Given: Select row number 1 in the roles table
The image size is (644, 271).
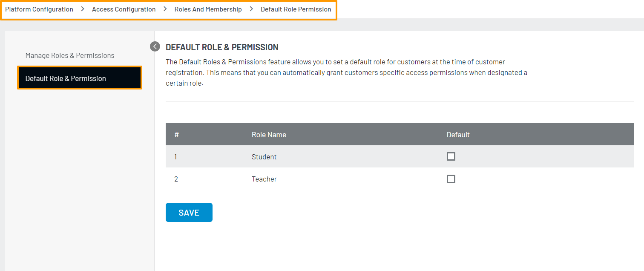Looking at the screenshot, I should point(176,156).
